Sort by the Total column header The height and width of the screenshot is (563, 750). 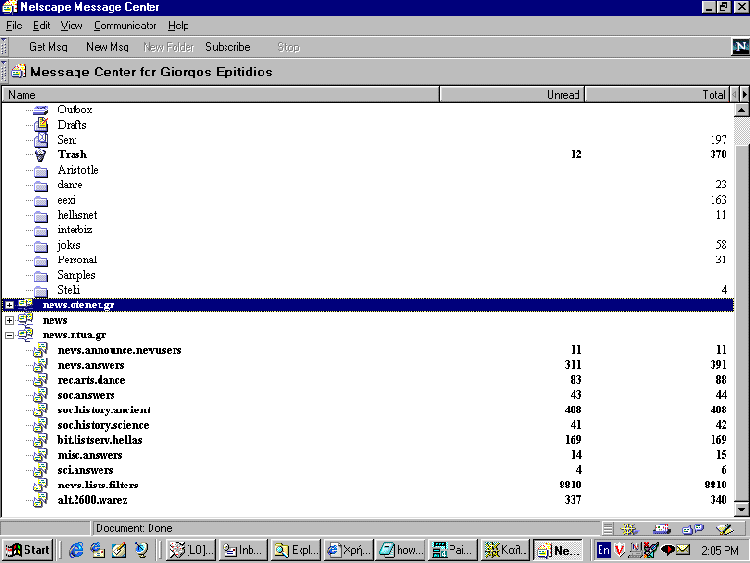(658, 95)
